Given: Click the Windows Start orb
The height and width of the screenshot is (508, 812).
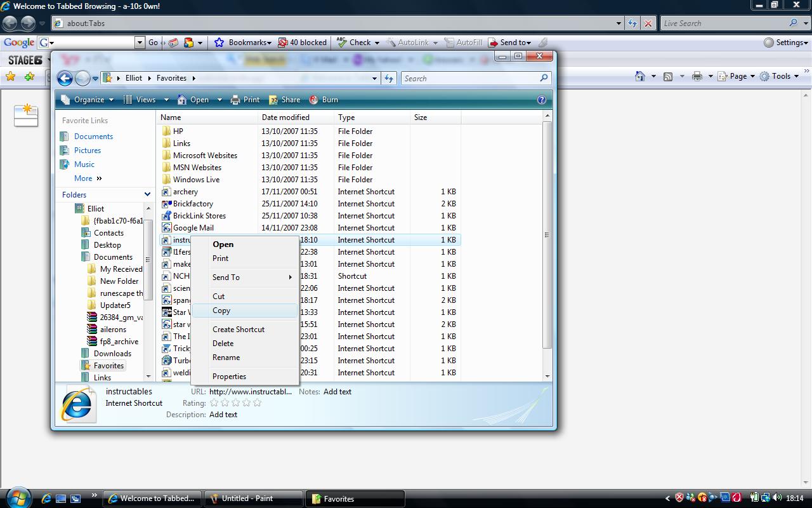Looking at the screenshot, I should 17,498.
